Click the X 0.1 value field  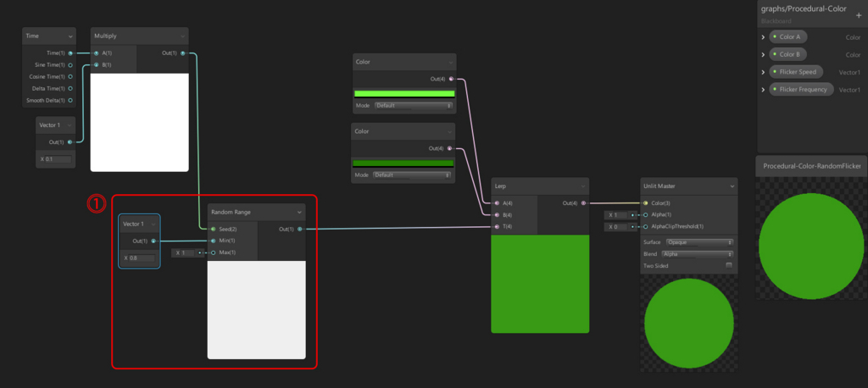click(55, 159)
